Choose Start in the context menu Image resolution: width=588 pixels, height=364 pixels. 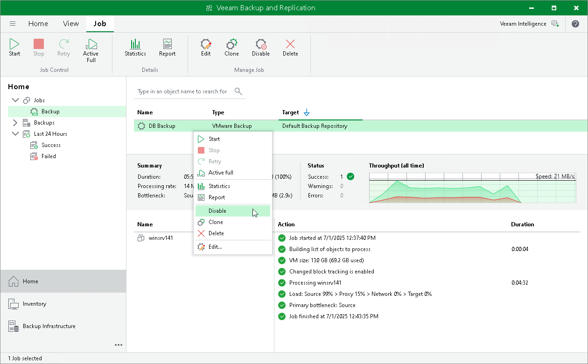pos(232,139)
